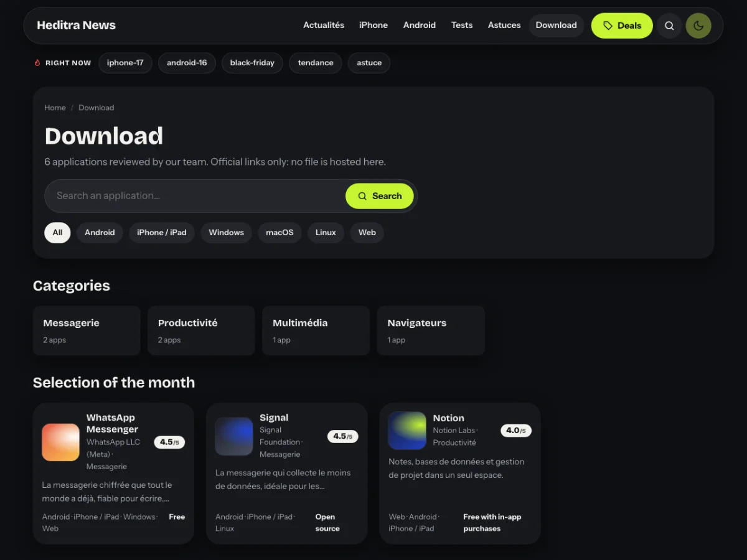
Task: Select Download in the top navigation
Action: [557, 26]
